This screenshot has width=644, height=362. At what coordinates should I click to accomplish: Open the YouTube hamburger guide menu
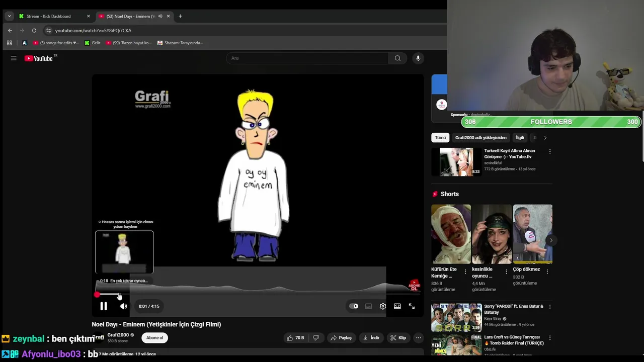(14, 58)
